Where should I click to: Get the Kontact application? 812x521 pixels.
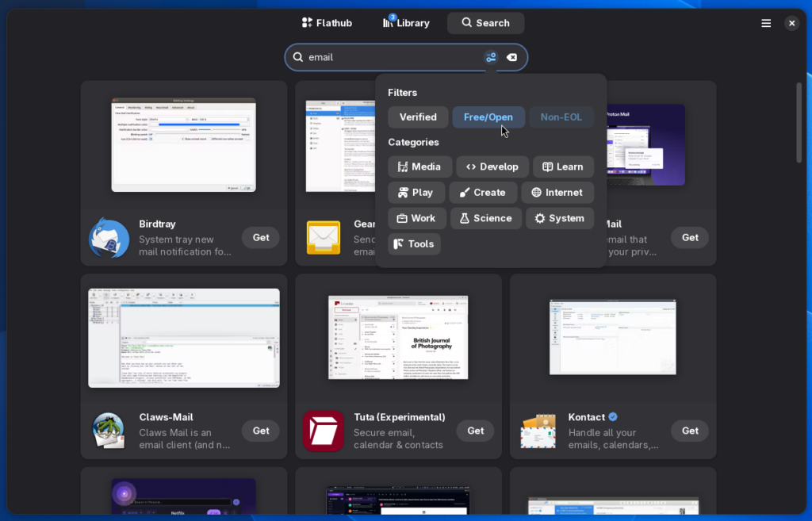[x=689, y=431]
